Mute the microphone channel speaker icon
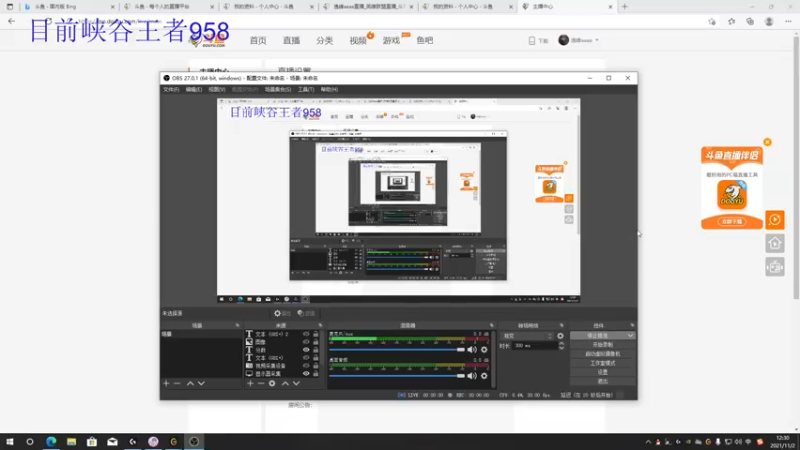 tap(472, 349)
